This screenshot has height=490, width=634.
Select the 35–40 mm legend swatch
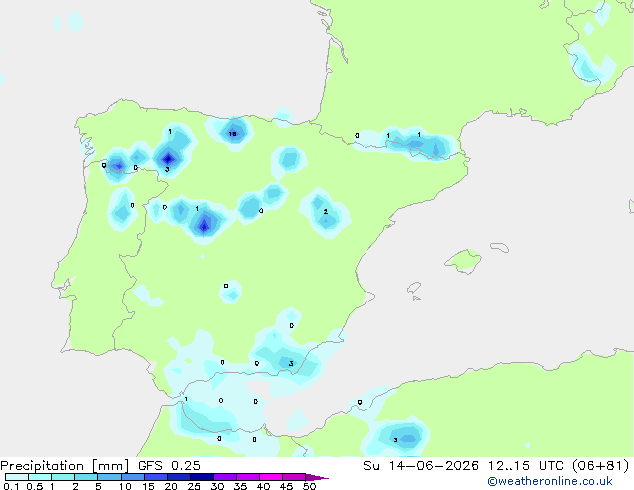point(247,477)
